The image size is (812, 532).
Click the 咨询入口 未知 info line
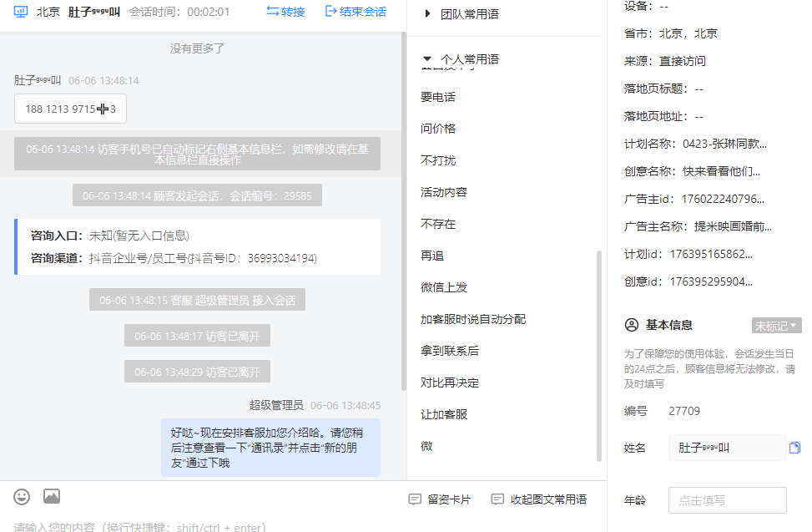coord(110,236)
